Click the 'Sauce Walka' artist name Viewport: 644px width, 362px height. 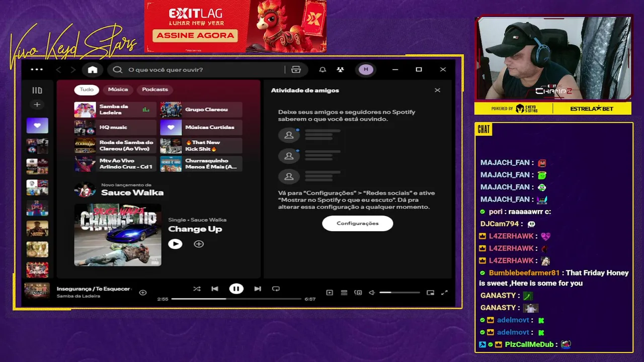point(132,193)
